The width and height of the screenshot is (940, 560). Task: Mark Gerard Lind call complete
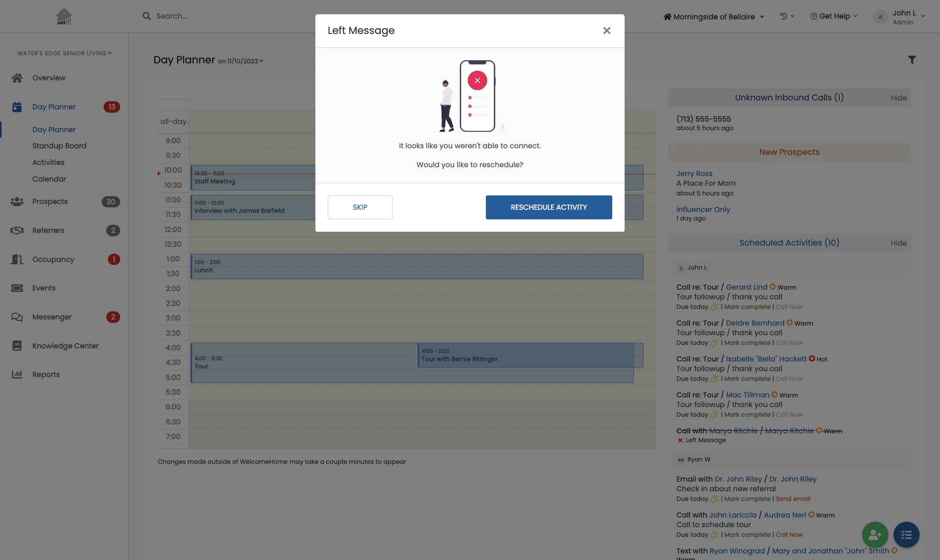pos(747,307)
